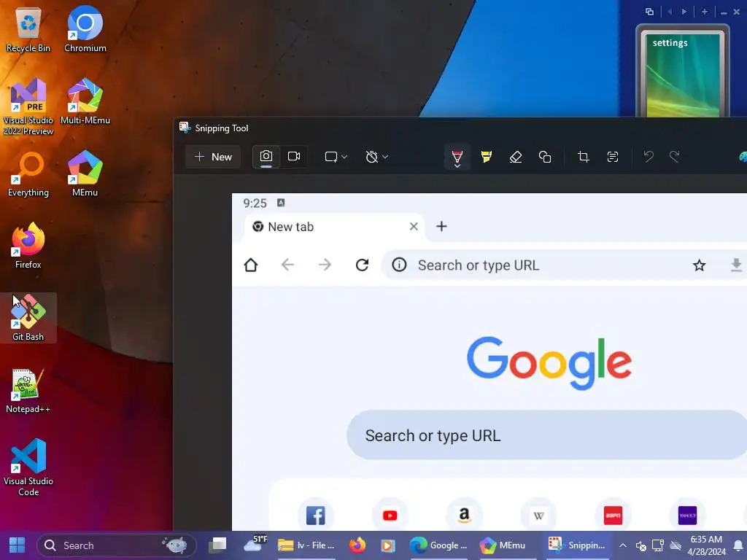Click YouTube shortcut tile in the snip
This screenshot has height=560, width=747.
(390, 516)
